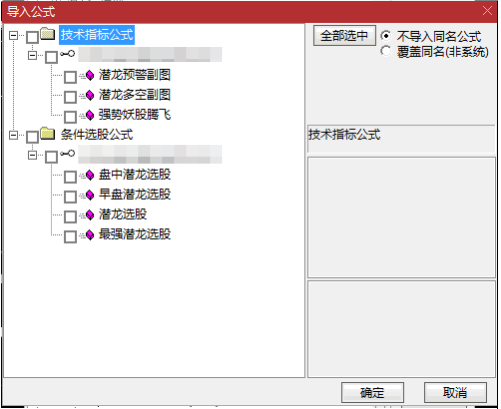Cancel the dialog with 取消
The width and height of the screenshot is (501, 409).
pyautogui.click(x=455, y=393)
